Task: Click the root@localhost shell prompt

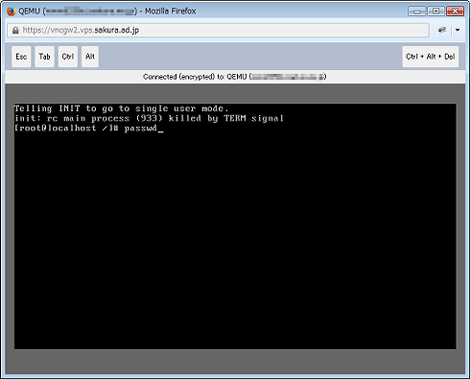Action: (66, 128)
